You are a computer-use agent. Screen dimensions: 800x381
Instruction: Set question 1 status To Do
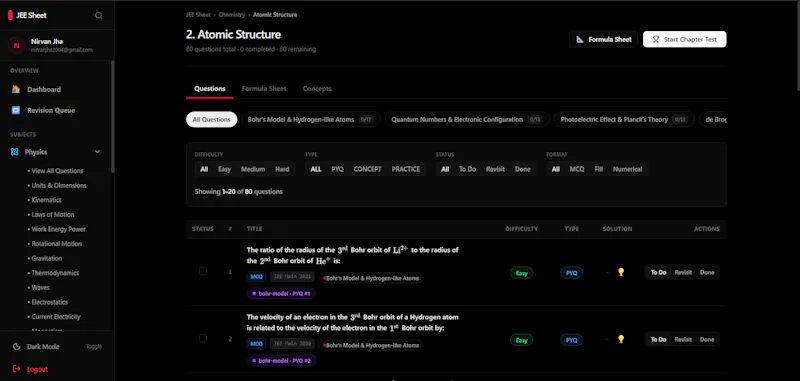(659, 272)
